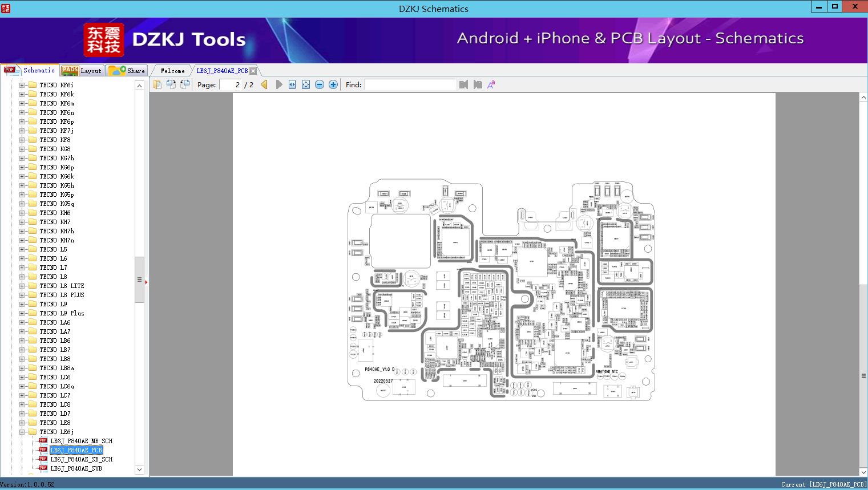
Task: Click the rotate clockwise icon
Action: pos(185,84)
